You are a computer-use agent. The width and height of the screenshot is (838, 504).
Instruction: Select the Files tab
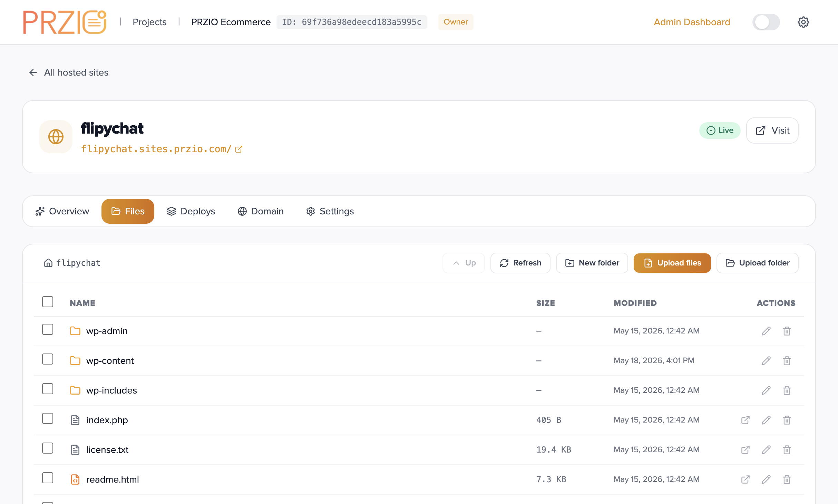(x=128, y=211)
